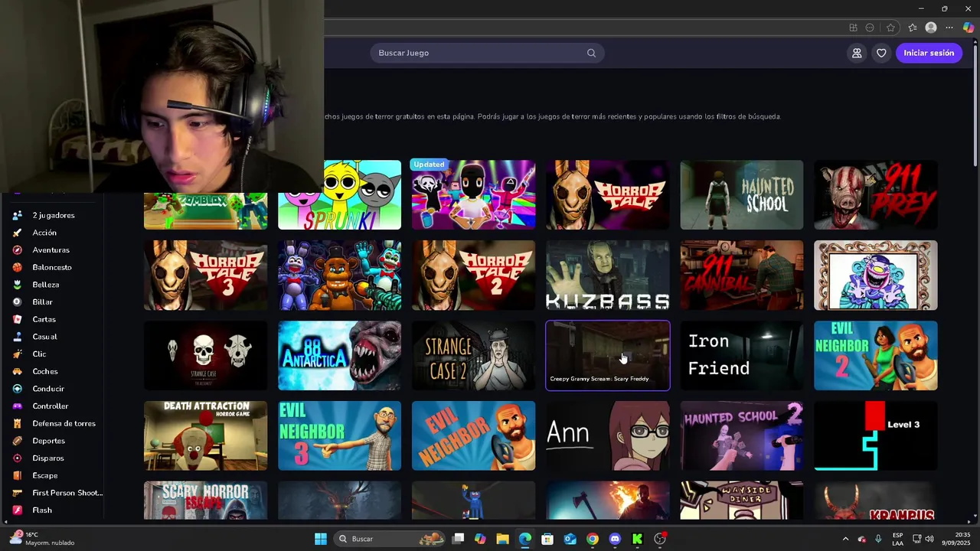Click the Casual category icon
980x551 pixels.
point(17,337)
